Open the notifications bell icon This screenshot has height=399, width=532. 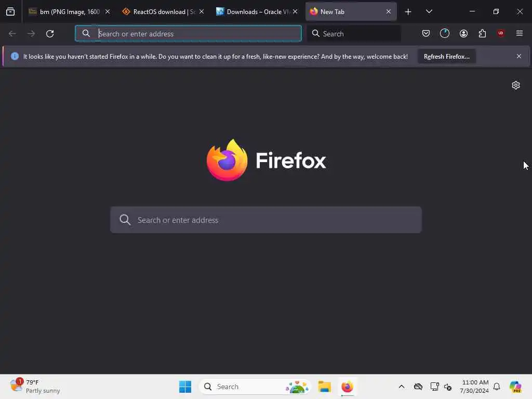click(497, 387)
